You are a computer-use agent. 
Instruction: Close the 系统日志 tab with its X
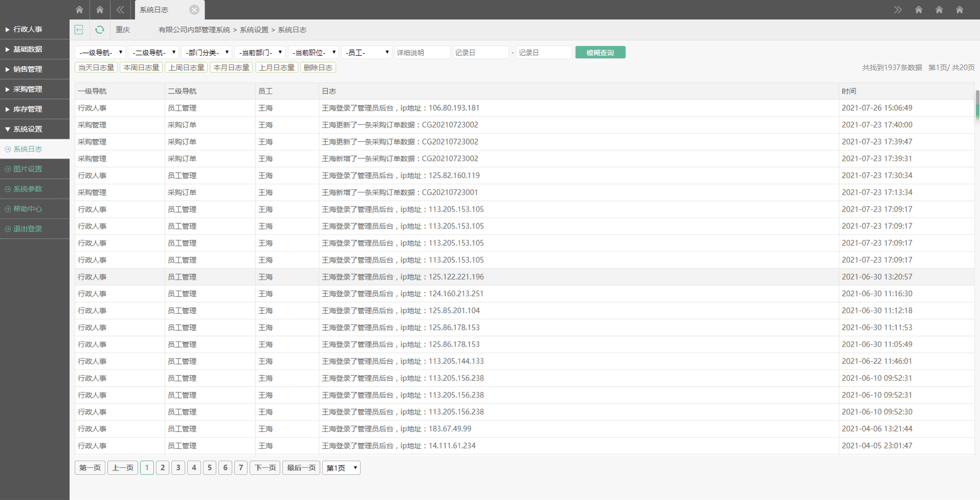pos(194,10)
